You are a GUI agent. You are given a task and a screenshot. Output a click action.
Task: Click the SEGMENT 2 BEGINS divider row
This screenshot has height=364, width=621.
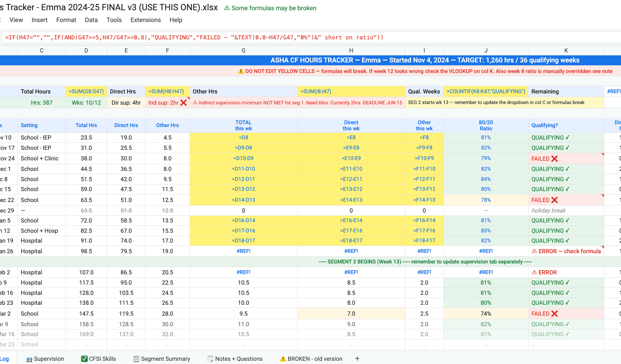coord(310,262)
